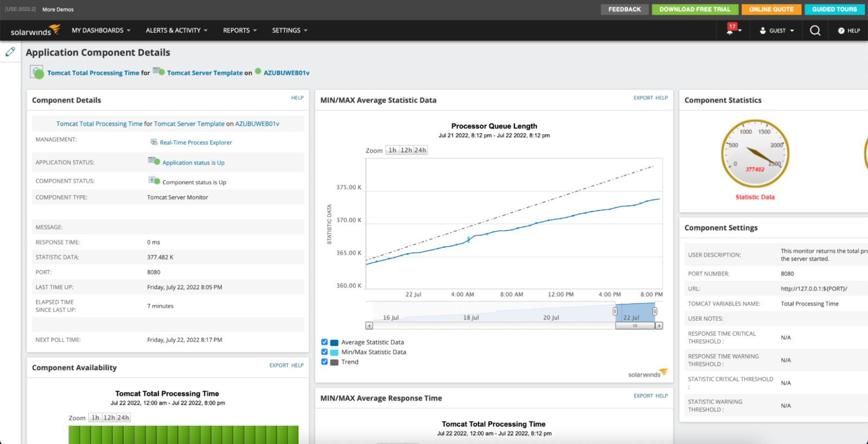Click Min/Max Statistic Data light blue swatch
Screen dimensions: 868x444
[334, 352]
